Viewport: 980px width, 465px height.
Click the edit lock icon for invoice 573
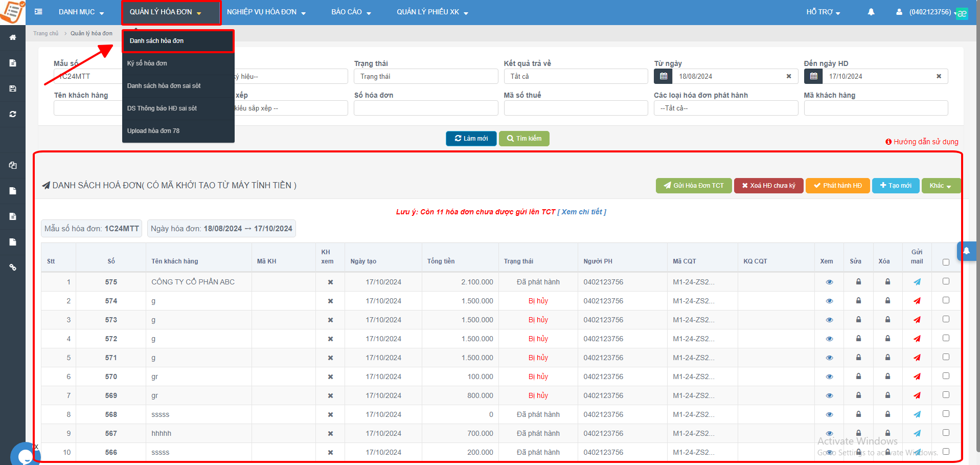click(x=858, y=320)
